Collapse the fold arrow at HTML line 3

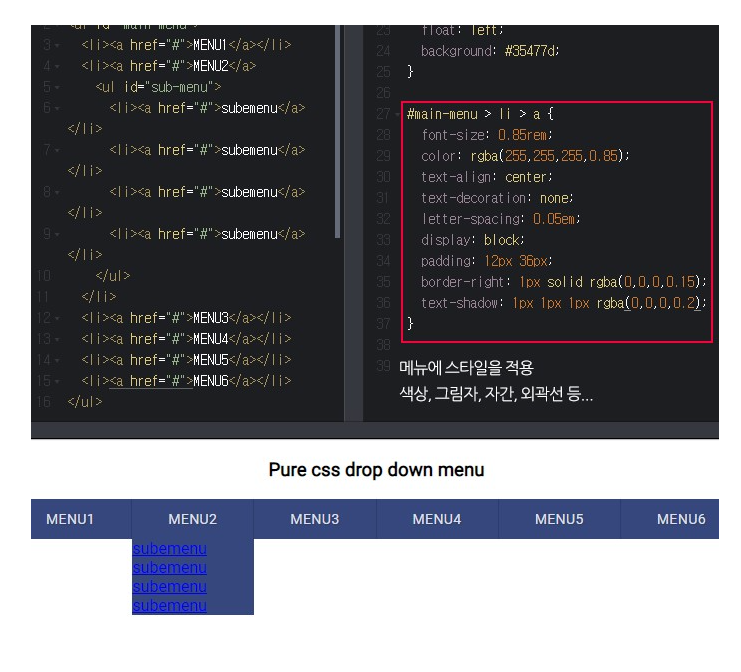tap(57, 46)
